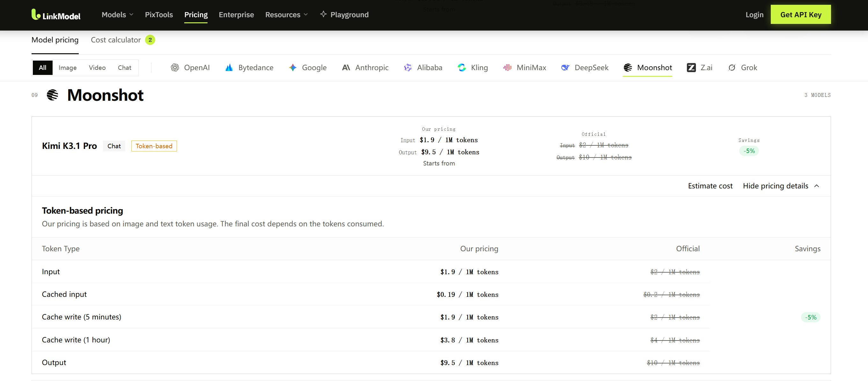
Task: Collapse Hide pricing details chevron
Action: pyautogui.click(x=817, y=186)
